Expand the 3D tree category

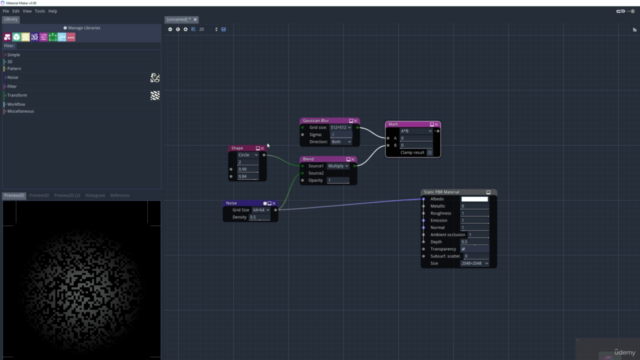click(x=5, y=62)
